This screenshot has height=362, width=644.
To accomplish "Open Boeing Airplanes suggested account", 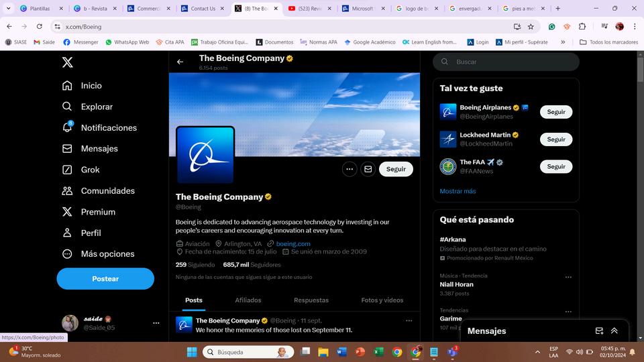I will coord(485,107).
